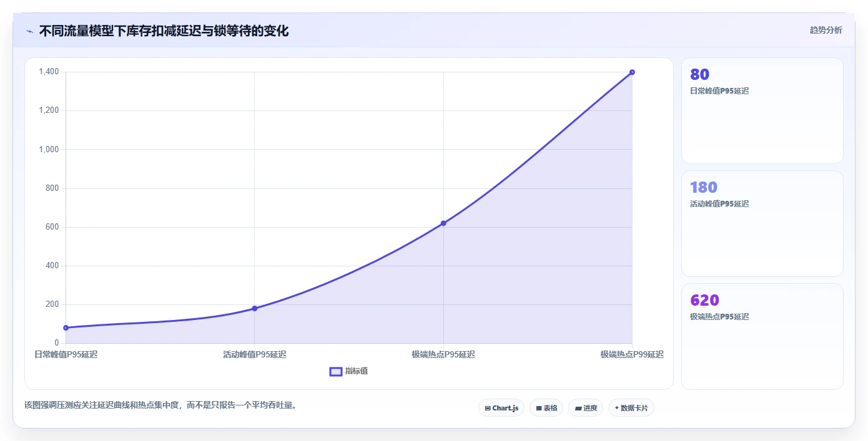
Task: Click the data point for 极端热点P95延迟
Action: (x=443, y=223)
